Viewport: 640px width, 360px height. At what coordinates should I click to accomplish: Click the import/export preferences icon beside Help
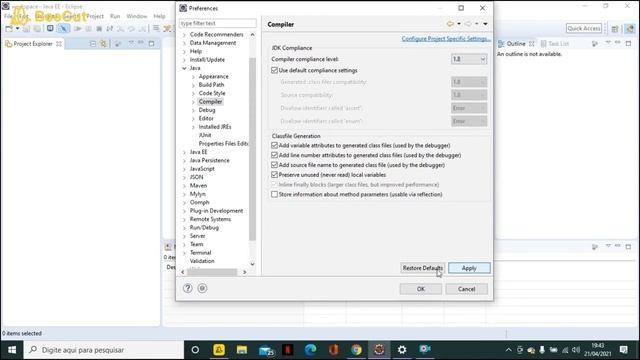pos(202,288)
